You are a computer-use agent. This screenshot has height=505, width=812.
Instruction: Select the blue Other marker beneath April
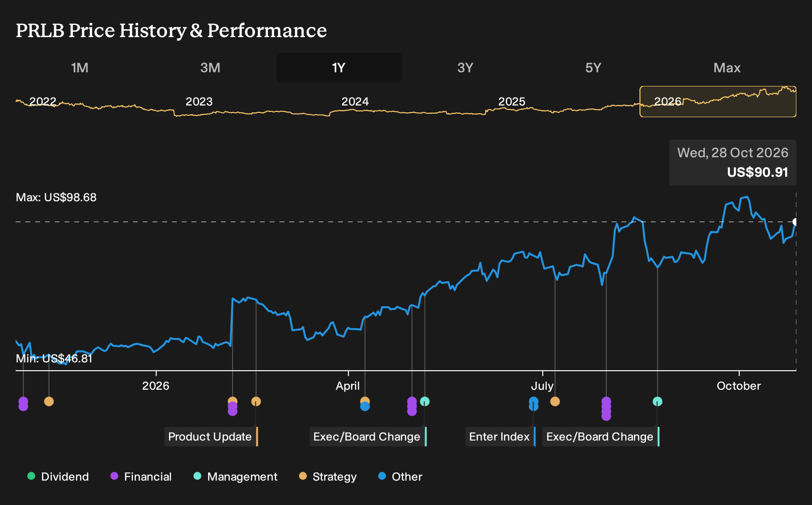[x=365, y=406]
